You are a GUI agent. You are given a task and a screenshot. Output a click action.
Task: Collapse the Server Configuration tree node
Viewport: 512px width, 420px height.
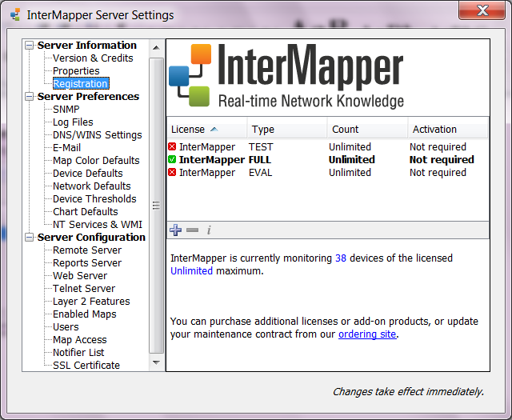(30, 238)
